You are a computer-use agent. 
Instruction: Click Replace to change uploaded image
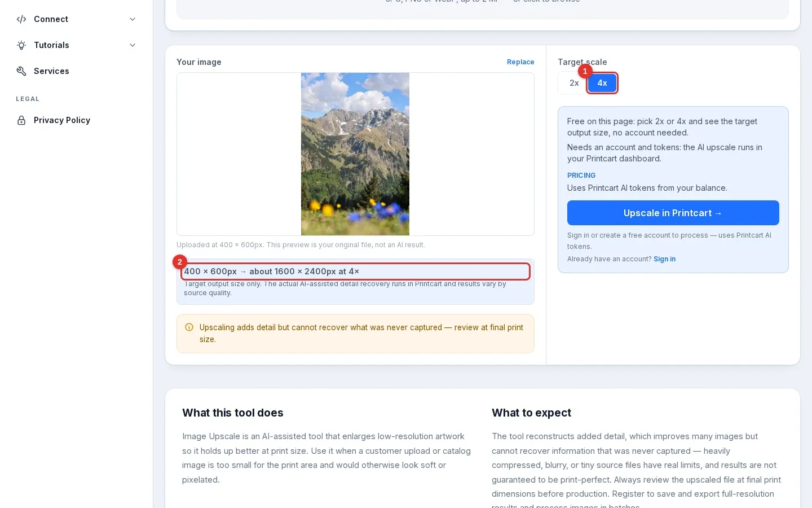coord(520,62)
